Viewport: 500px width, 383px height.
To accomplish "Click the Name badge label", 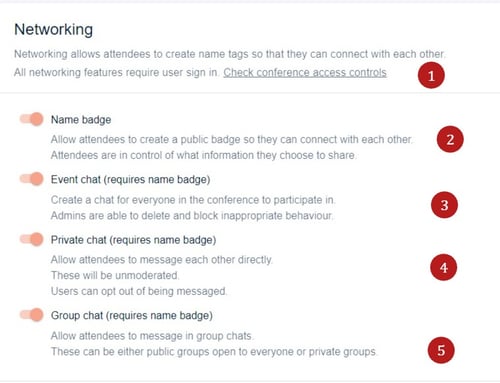I will [x=81, y=120].
